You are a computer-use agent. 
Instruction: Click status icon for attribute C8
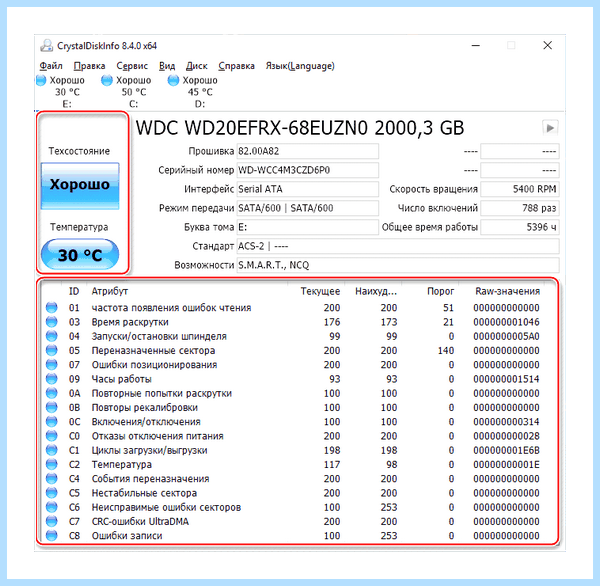coord(52,535)
